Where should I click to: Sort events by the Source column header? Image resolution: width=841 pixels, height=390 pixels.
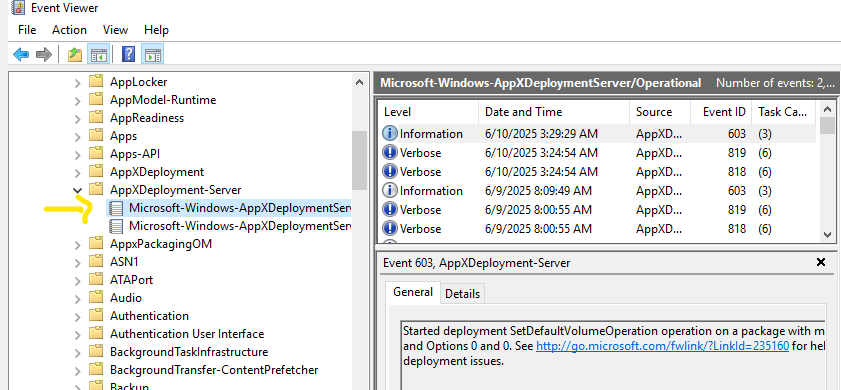pos(660,112)
